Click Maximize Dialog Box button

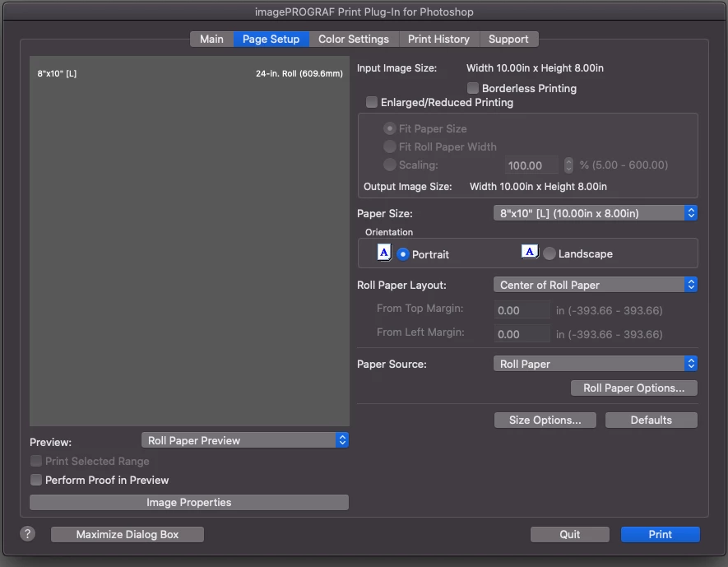coord(128,534)
